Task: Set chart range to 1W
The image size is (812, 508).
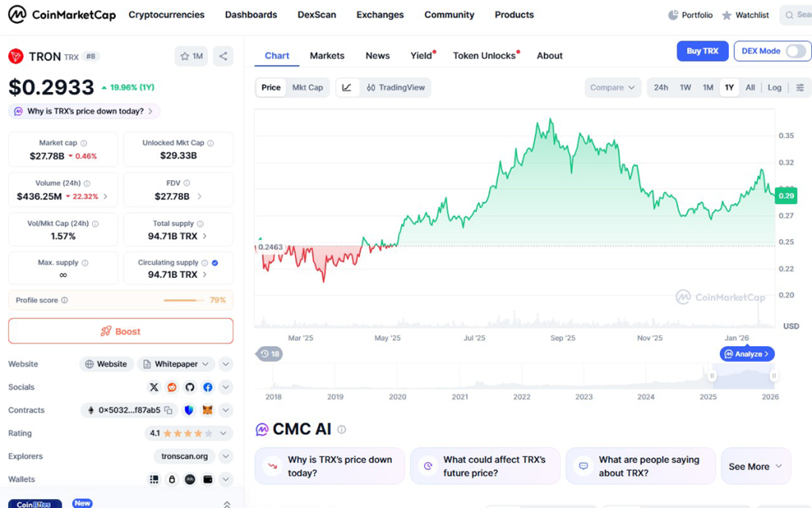Action: (685, 87)
